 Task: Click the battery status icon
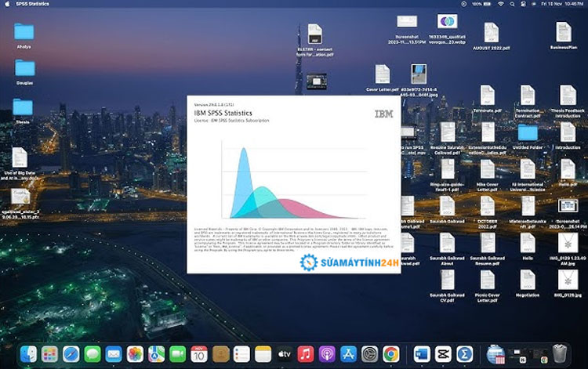coord(487,4)
